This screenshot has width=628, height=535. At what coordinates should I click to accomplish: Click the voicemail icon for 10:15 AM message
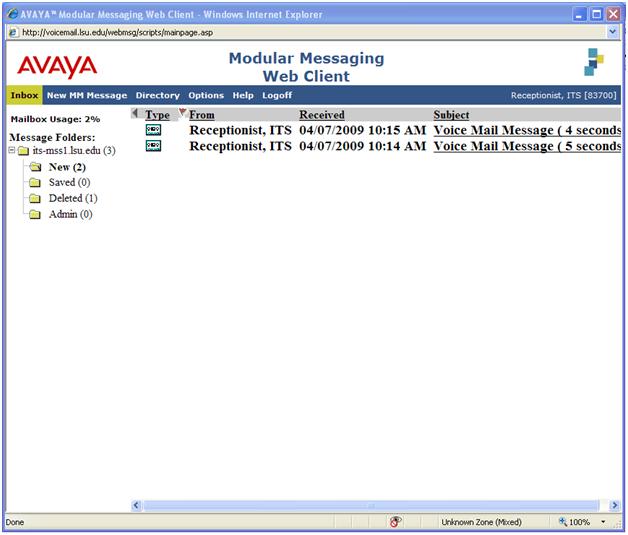click(153, 130)
